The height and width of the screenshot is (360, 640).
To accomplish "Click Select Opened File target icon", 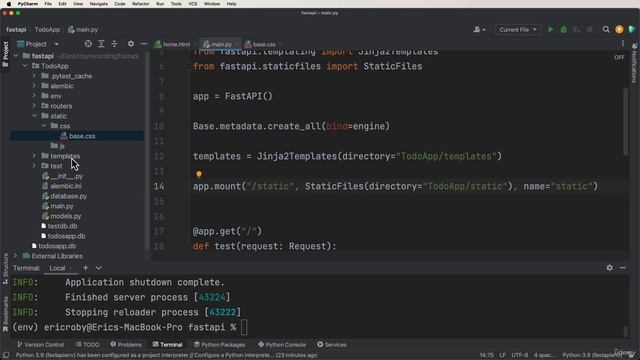I will [x=88, y=44].
